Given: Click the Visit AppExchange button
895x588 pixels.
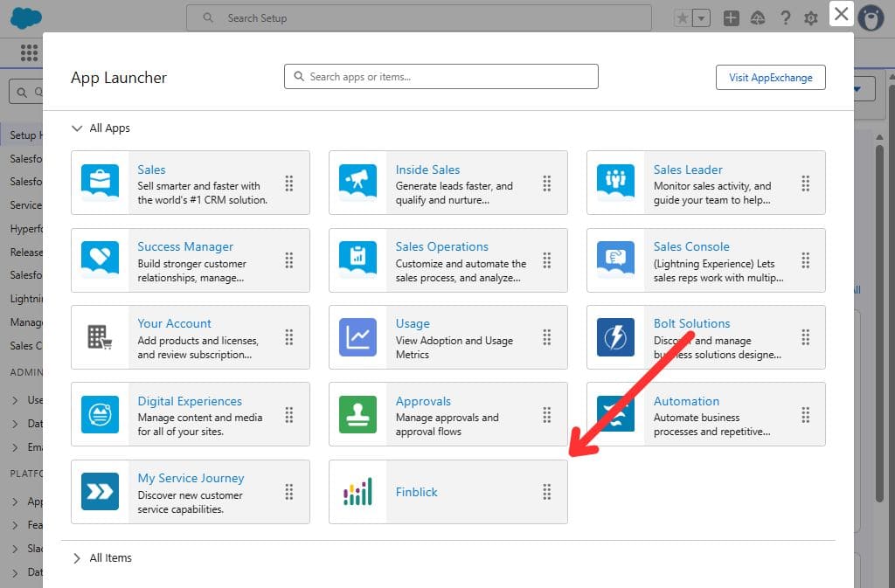Looking at the screenshot, I should (771, 78).
